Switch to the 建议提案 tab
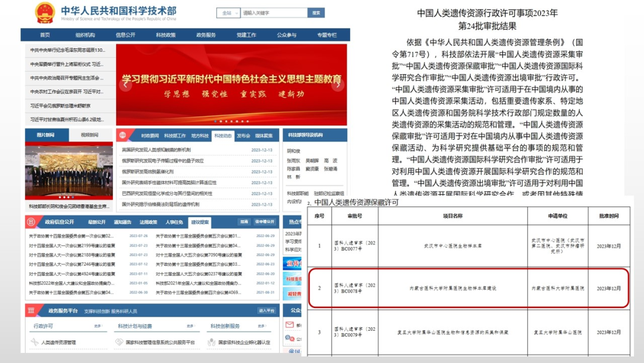 [x=200, y=222]
